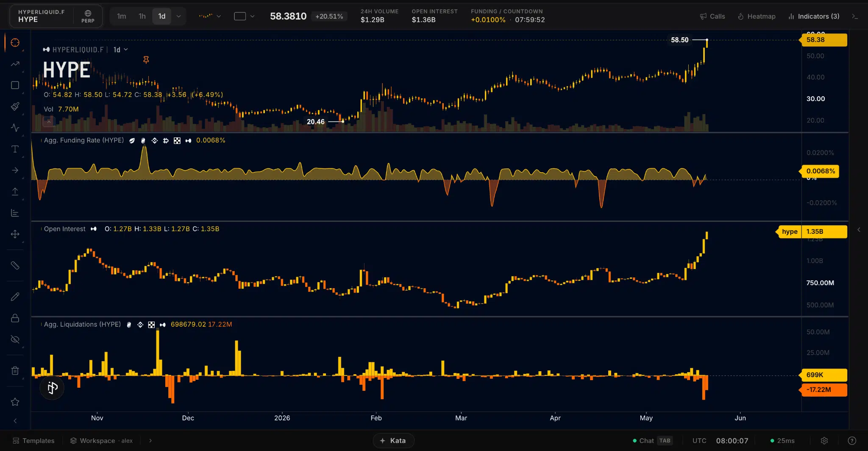The width and height of the screenshot is (868, 451).
Task: Select the rectangle shape tool
Action: (15, 85)
